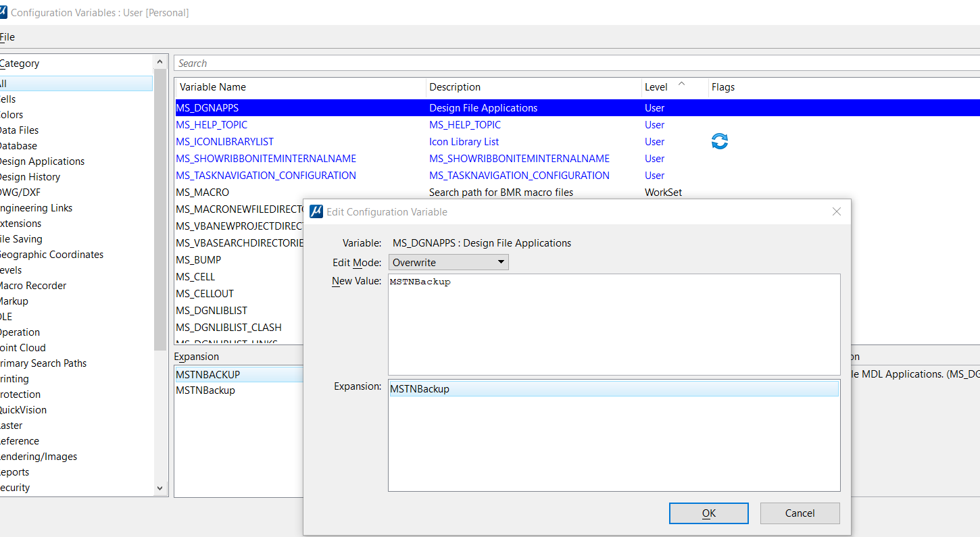Select the All category
980x537 pixels.
[x=76, y=84]
